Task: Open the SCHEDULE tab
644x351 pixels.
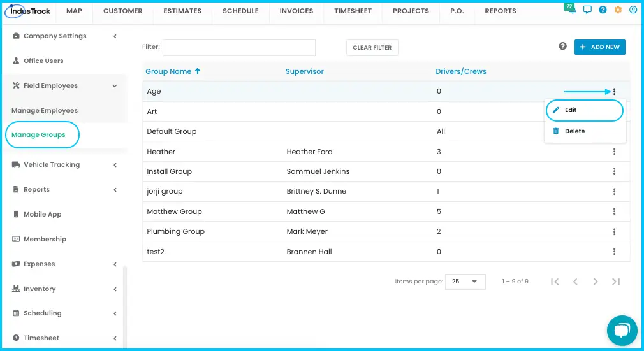Action: (x=240, y=11)
